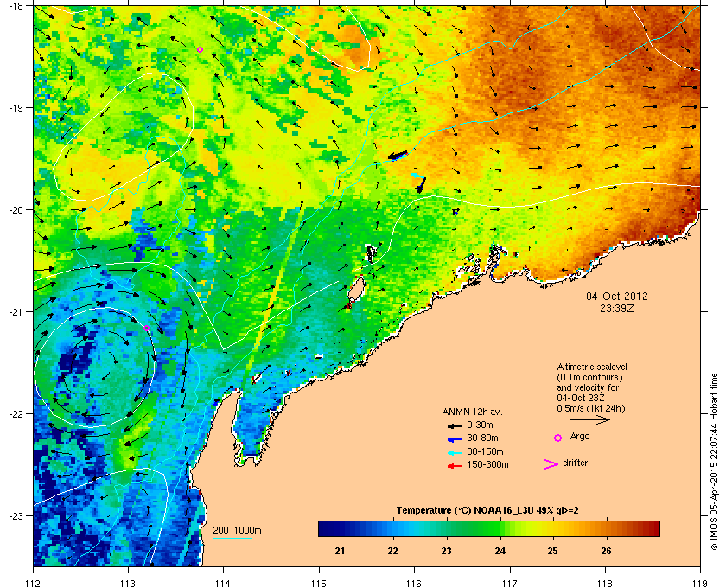Click the '80-150m' depth label
The width and height of the screenshot is (726, 588).
pos(485,451)
